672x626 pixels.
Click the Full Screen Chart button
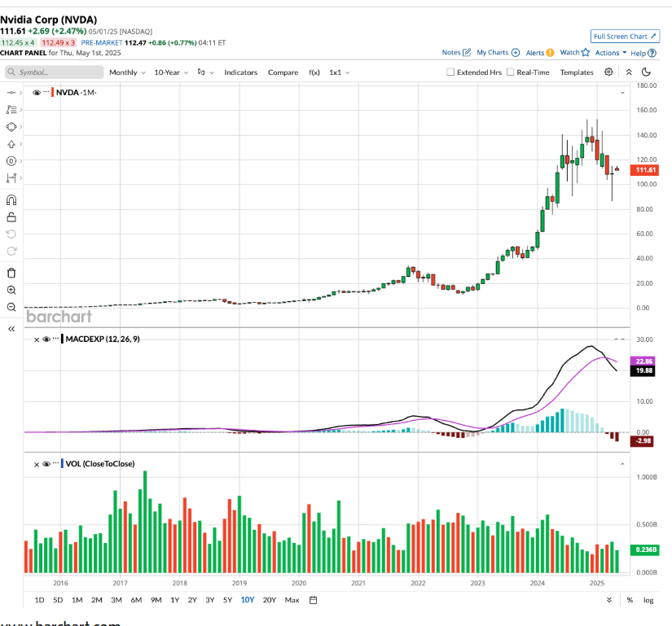pyautogui.click(x=624, y=37)
